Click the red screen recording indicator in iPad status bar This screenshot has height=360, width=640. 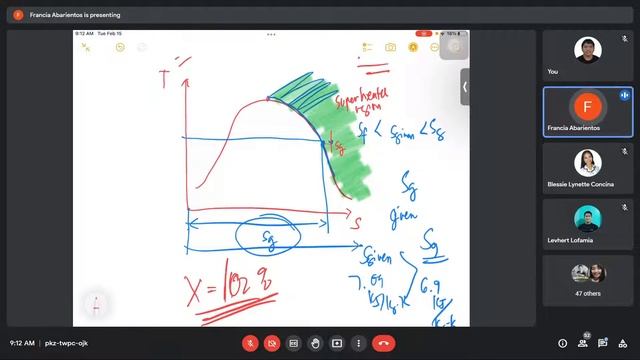423,33
